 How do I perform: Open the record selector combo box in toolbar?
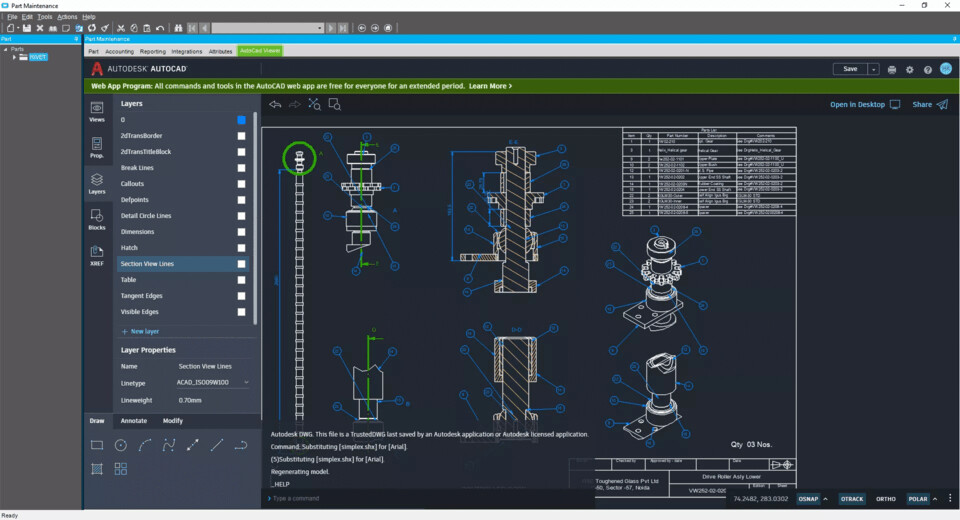268,28
